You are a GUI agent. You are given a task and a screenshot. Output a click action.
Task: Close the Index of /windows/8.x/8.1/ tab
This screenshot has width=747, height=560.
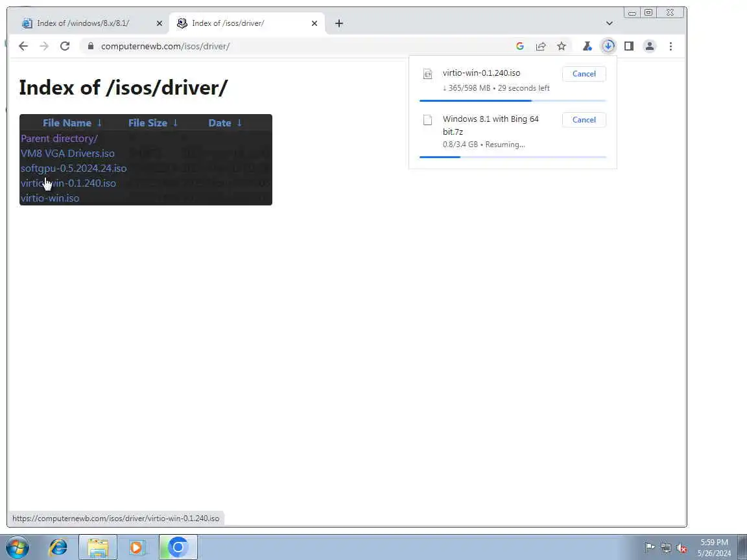[x=159, y=23]
